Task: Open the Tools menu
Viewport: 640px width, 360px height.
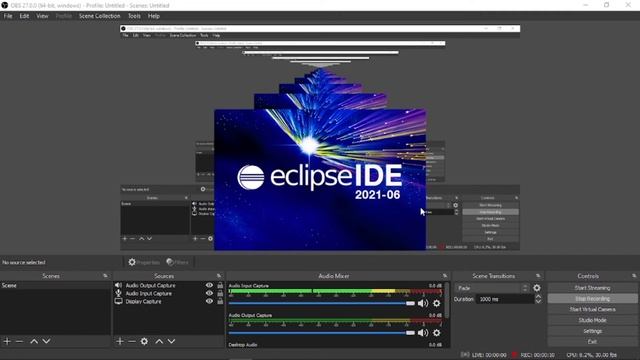Action: pos(134,16)
